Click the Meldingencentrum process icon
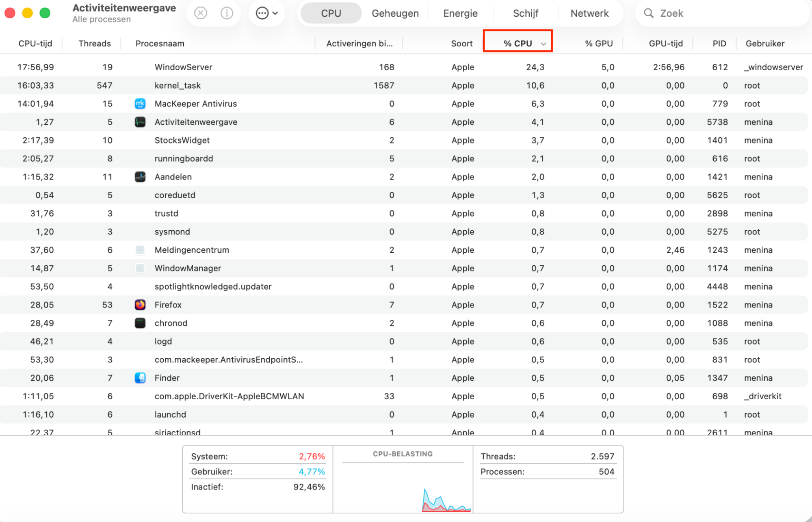Image resolution: width=812 pixels, height=522 pixels. [140, 250]
